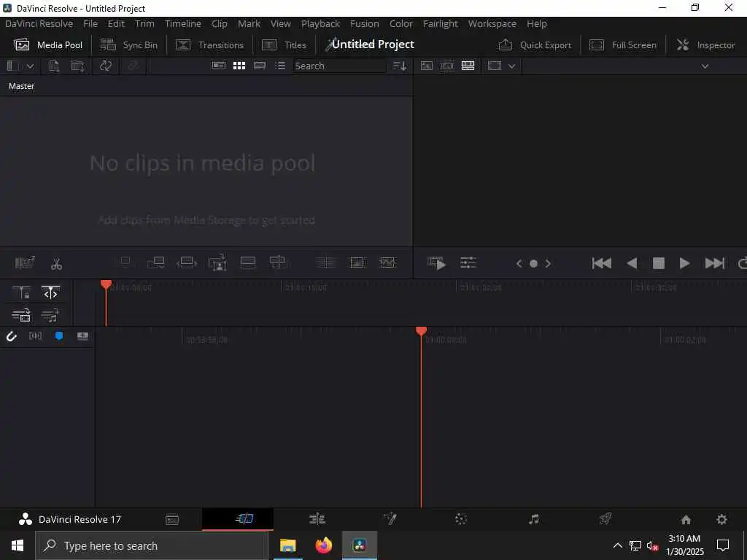Switch media pool to List view

[280, 66]
